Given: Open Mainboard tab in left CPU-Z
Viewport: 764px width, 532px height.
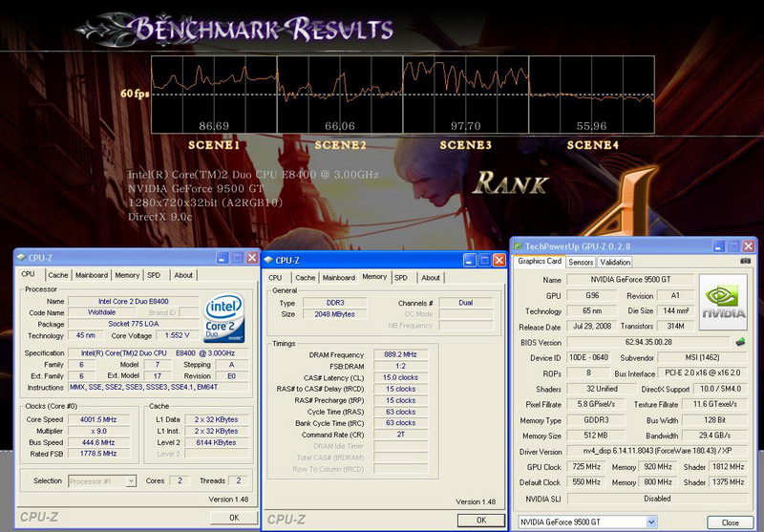Looking at the screenshot, I should 92,275.
